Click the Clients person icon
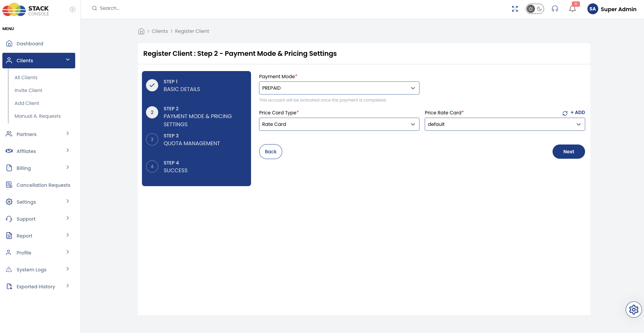The height and width of the screenshot is (333, 644). pos(9,60)
